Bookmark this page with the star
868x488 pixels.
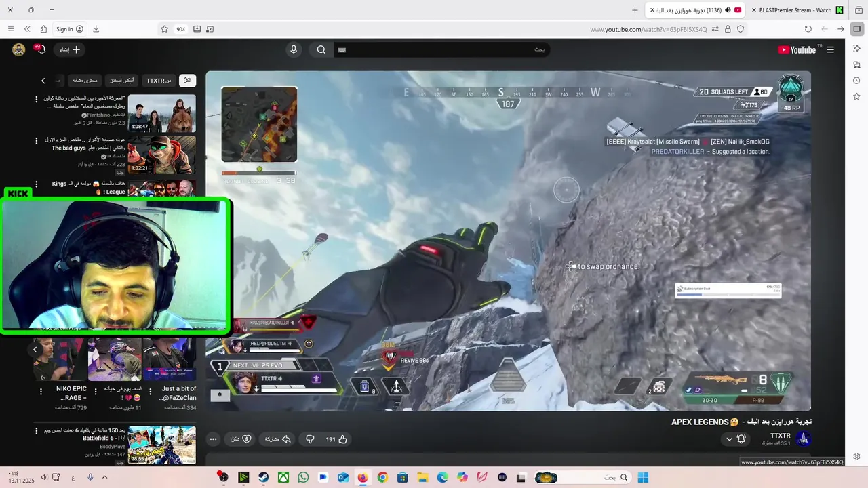[164, 29]
